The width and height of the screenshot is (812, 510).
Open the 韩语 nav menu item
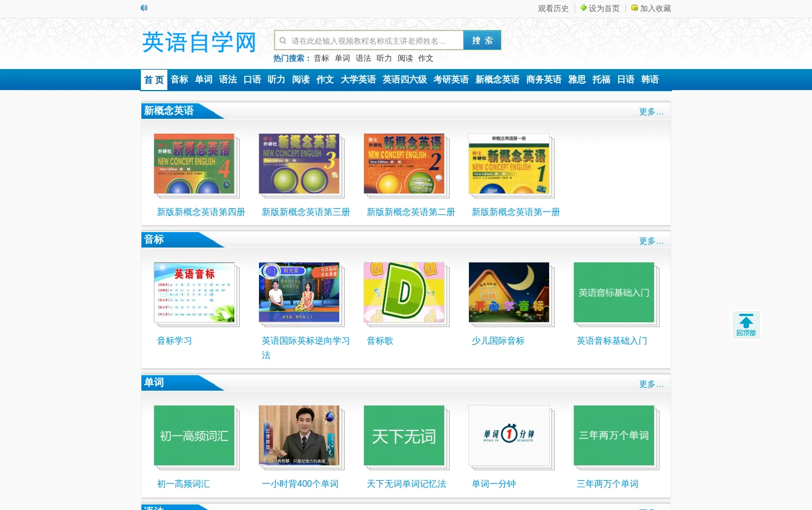click(650, 80)
